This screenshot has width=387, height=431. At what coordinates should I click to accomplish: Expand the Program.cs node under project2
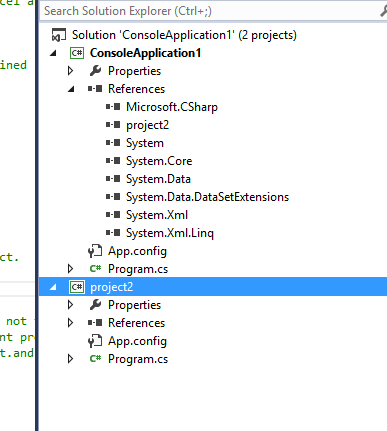[x=70, y=359]
